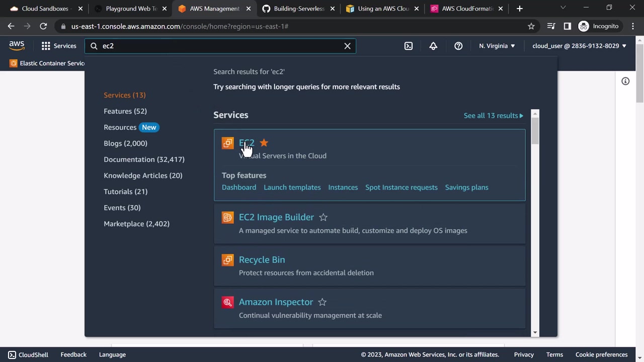Open the Language selector in the footer
The width and height of the screenshot is (644, 362).
click(112, 354)
